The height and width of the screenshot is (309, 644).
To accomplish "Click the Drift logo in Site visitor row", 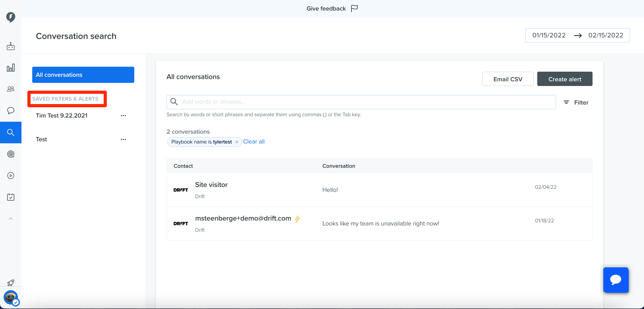I will [181, 190].
